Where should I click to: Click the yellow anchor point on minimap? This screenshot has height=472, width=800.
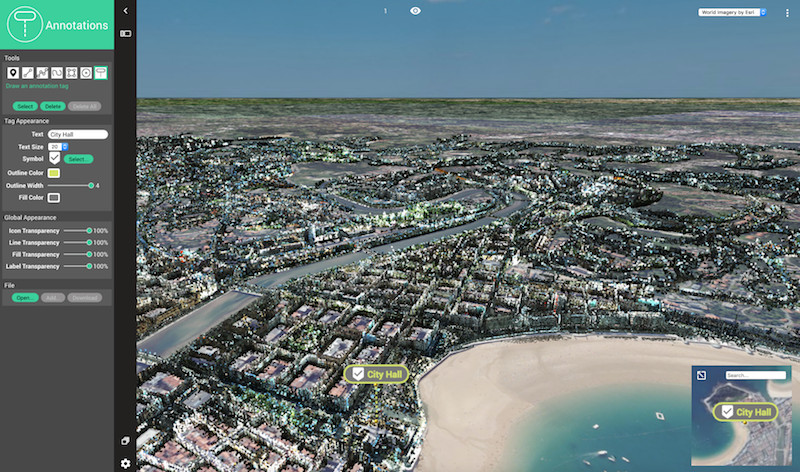pyautogui.click(x=745, y=423)
